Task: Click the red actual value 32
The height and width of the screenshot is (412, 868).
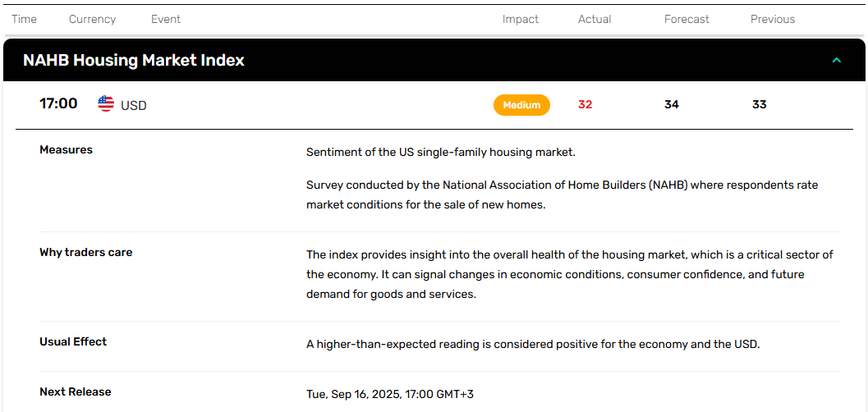Action: coord(586,104)
